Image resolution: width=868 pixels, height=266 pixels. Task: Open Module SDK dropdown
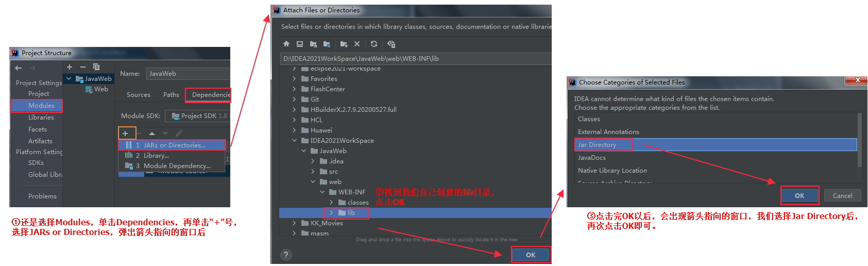tap(198, 116)
